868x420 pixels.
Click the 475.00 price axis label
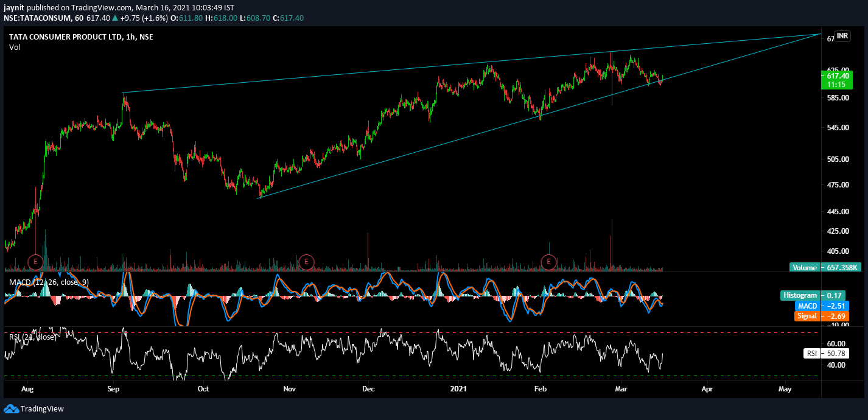point(838,185)
